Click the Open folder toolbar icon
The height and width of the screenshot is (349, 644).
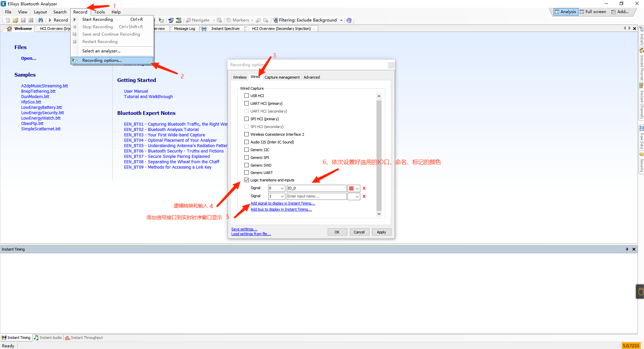(x=15, y=20)
